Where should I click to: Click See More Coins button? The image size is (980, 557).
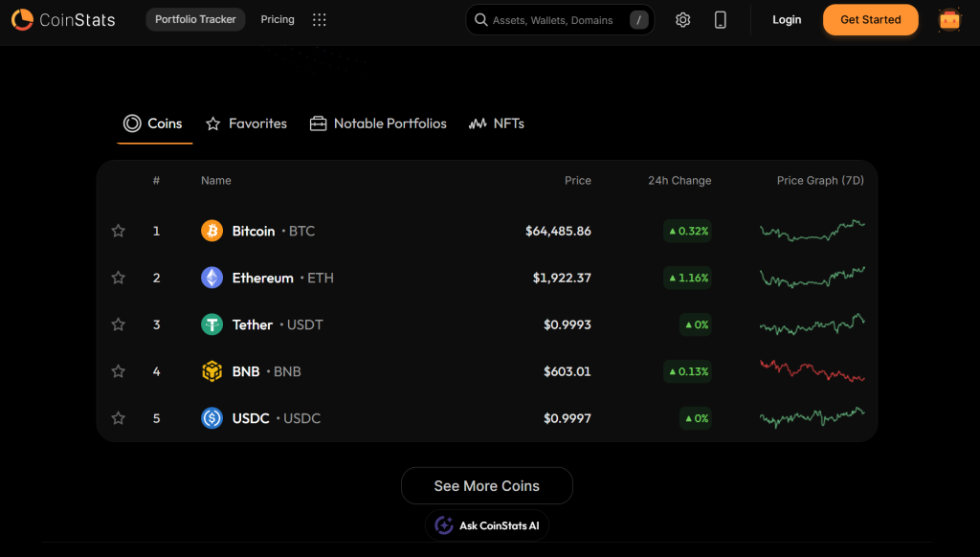pyautogui.click(x=487, y=486)
